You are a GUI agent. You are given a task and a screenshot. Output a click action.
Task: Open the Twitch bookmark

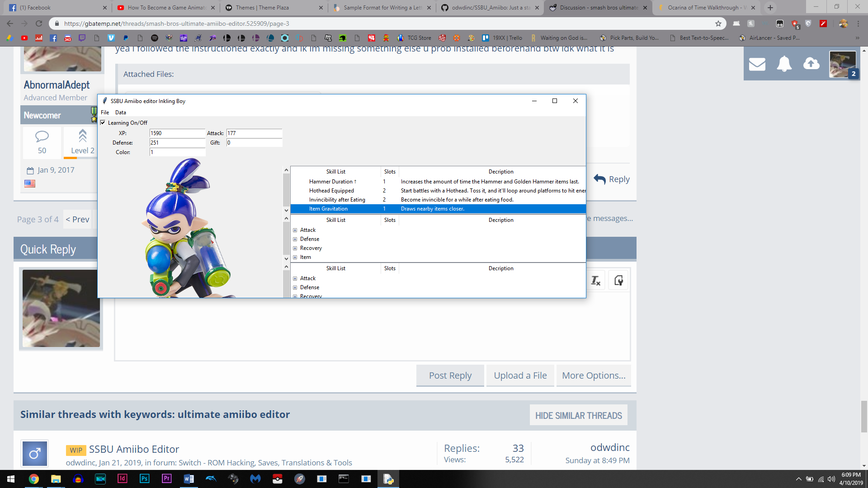point(82,38)
